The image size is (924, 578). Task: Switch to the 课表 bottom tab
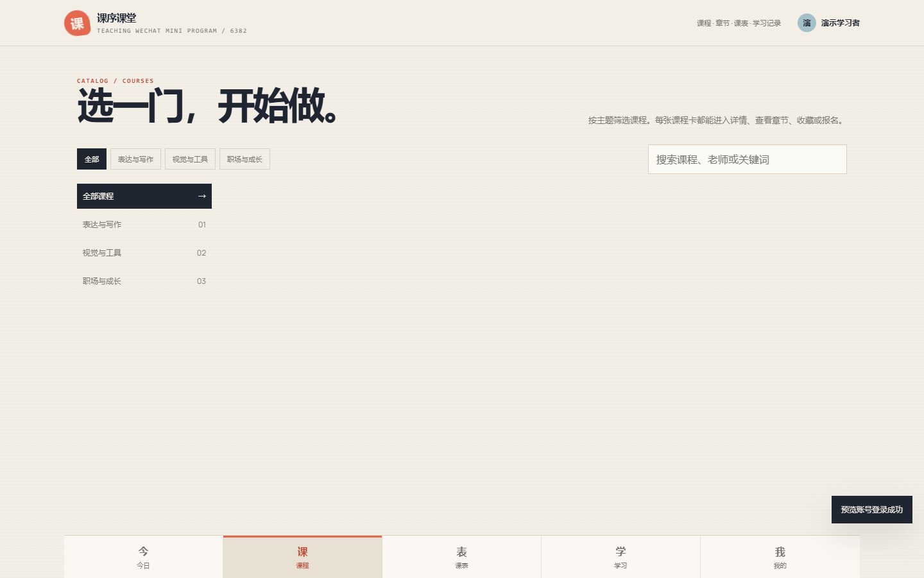click(461, 557)
